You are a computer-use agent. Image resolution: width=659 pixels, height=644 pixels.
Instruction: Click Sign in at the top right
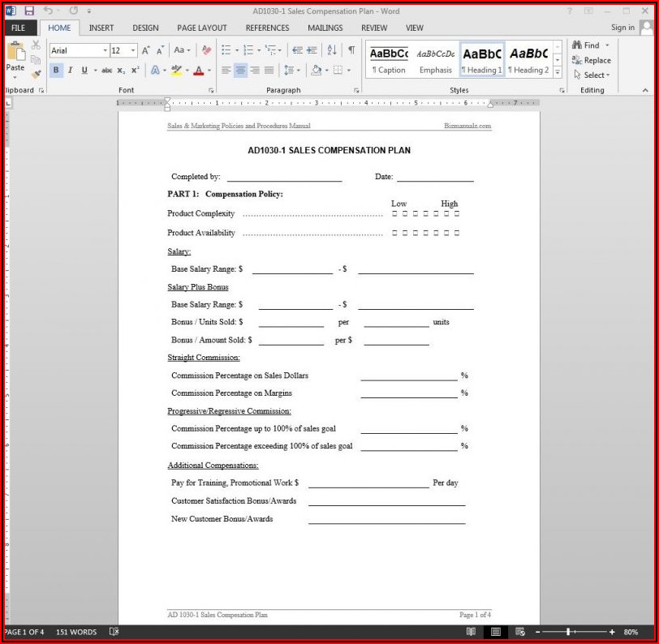pyautogui.click(x=622, y=28)
